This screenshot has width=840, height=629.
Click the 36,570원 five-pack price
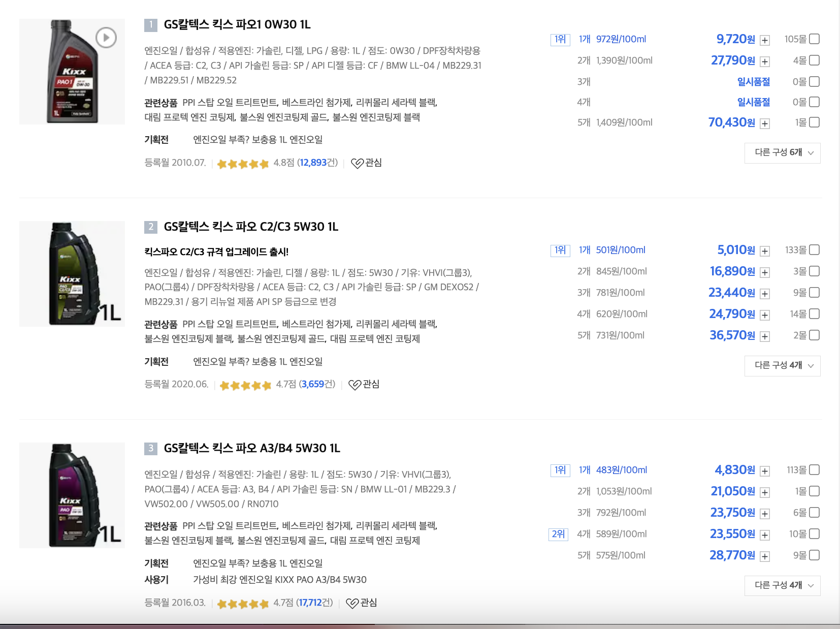coord(732,335)
